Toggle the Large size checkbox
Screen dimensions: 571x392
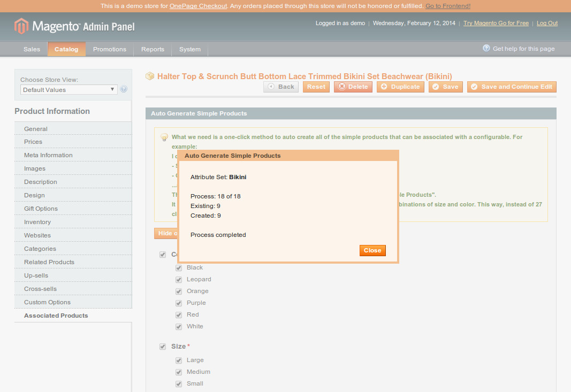[x=179, y=360]
